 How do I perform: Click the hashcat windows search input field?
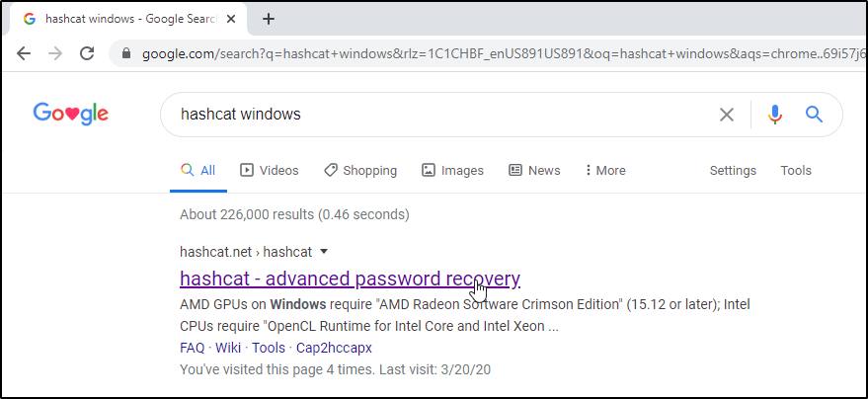434,115
